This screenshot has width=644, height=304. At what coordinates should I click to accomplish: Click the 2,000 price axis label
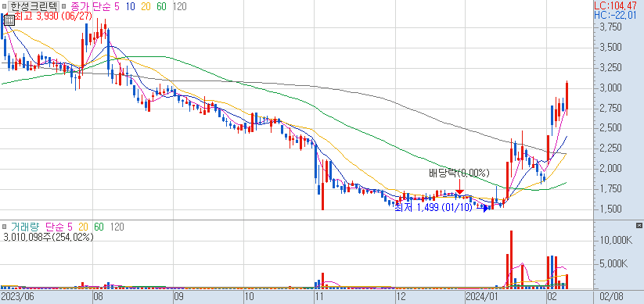point(610,169)
